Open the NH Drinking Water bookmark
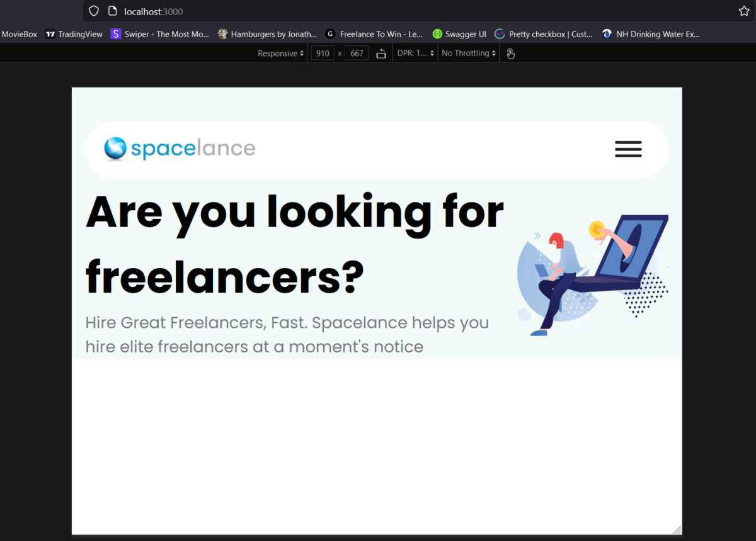The image size is (756, 541). 651,34
